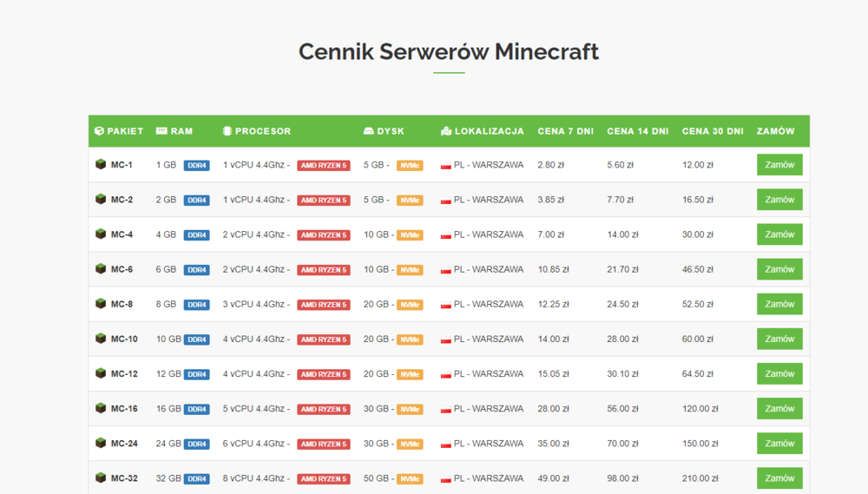Image resolution: width=868 pixels, height=494 pixels.
Task: Select the 46.50 zł price for MC-6
Action: 698,270
